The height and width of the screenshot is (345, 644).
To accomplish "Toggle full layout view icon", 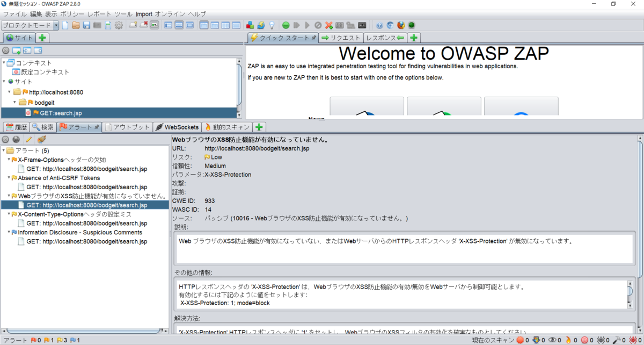I will [x=189, y=25].
